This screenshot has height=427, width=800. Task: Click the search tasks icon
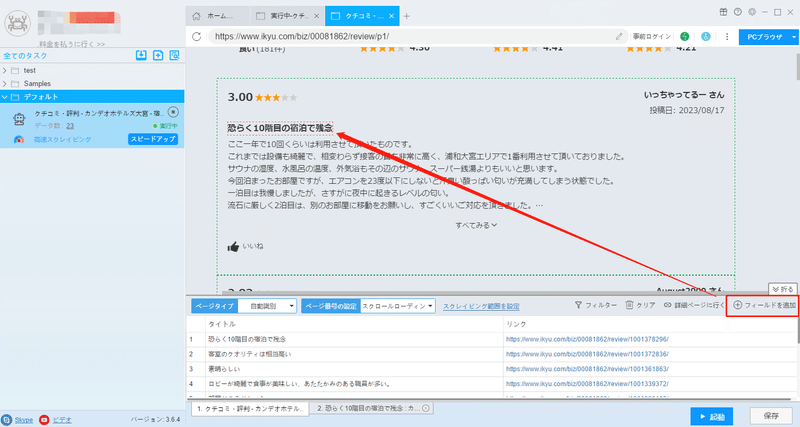tap(174, 55)
